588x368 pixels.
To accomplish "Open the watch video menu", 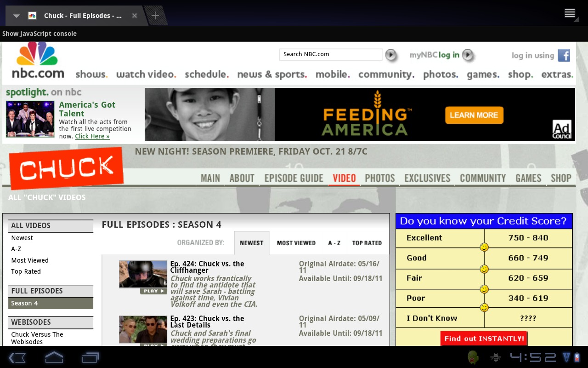I will pos(146,74).
